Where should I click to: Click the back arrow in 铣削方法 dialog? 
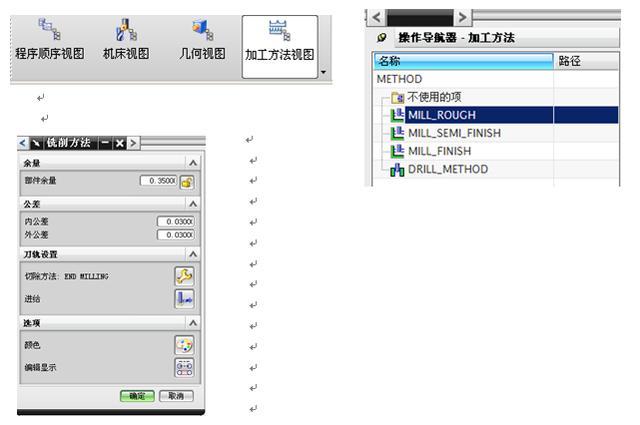click(23, 143)
